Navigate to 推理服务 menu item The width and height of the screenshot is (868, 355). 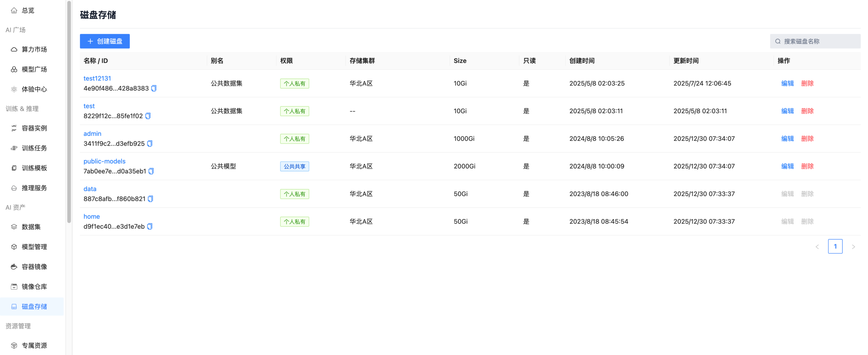coord(34,188)
